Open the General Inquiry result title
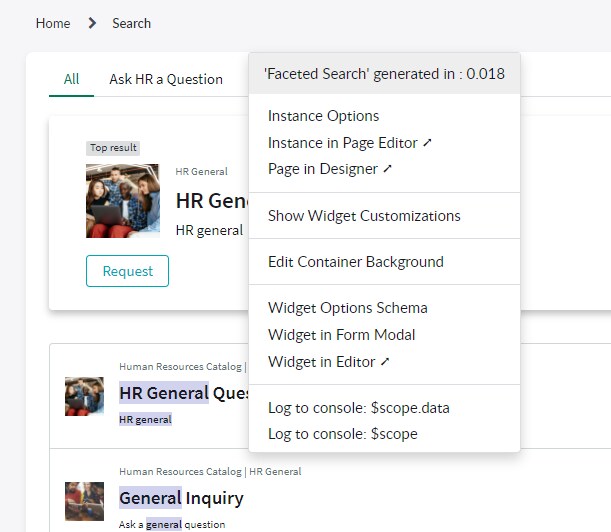This screenshot has width=611, height=532. [x=181, y=497]
